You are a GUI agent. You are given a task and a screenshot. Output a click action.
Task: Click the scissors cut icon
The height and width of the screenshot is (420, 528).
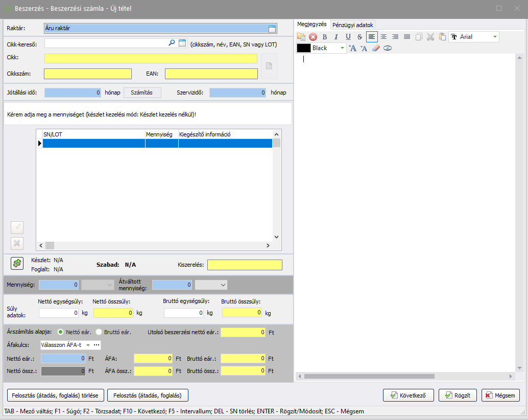(430, 37)
